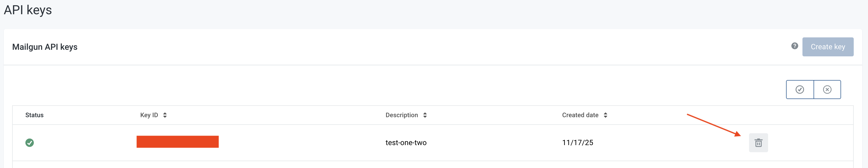Click the Mailgun API keys title
Image resolution: width=868 pixels, height=168 pixels.
click(x=45, y=47)
